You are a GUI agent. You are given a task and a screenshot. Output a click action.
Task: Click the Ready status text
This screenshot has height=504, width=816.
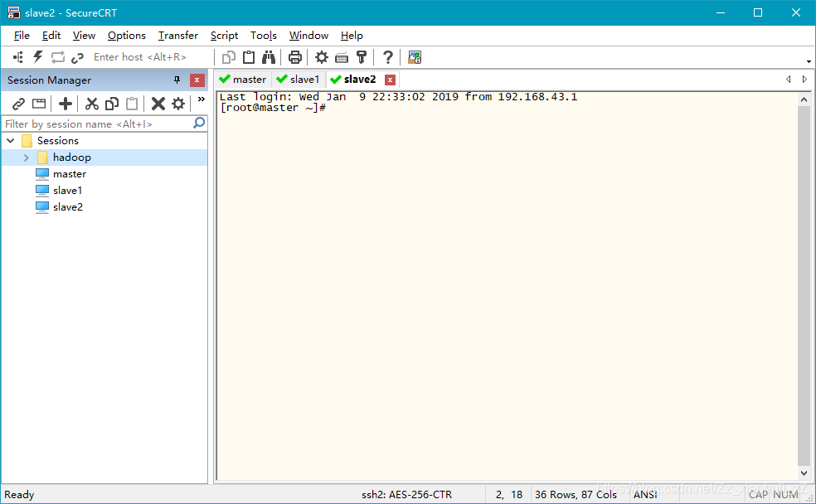coord(19,495)
